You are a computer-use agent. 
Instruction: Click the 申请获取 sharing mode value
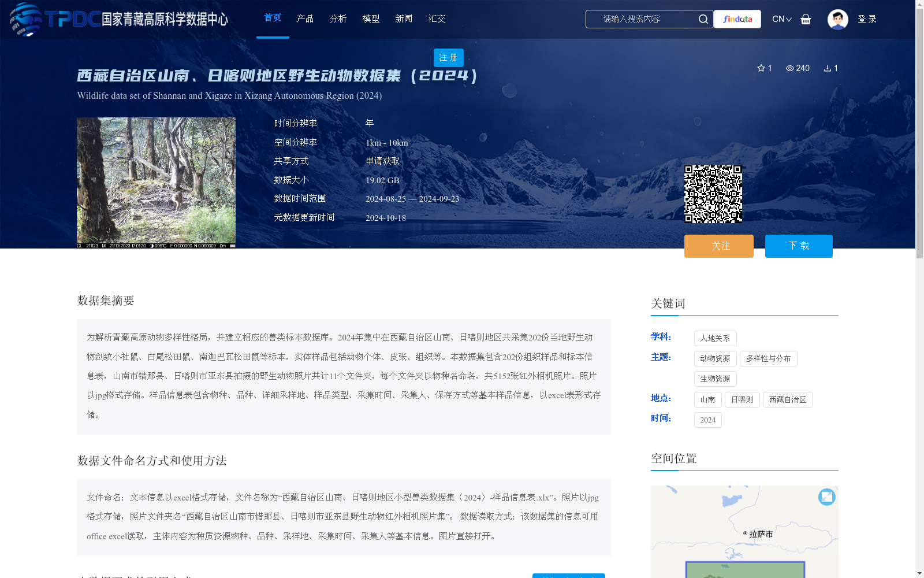[x=382, y=161]
